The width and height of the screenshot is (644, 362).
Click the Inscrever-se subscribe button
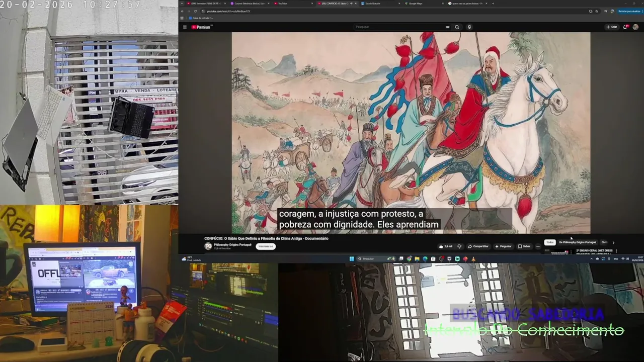(x=265, y=246)
